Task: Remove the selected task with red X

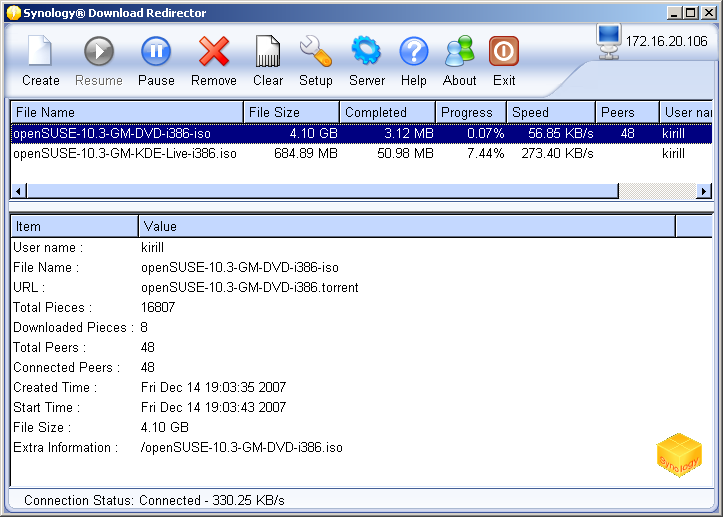Action: click(214, 51)
